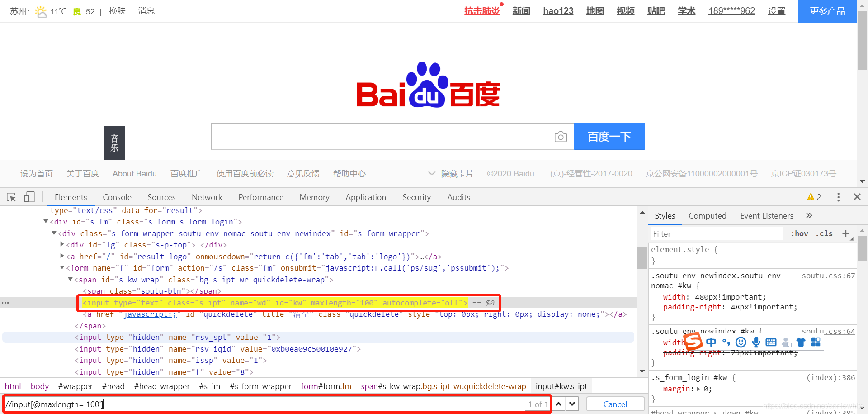Viewport: 868px width, 414px height.
Task: Open Sogou emoji panel
Action: (x=741, y=342)
